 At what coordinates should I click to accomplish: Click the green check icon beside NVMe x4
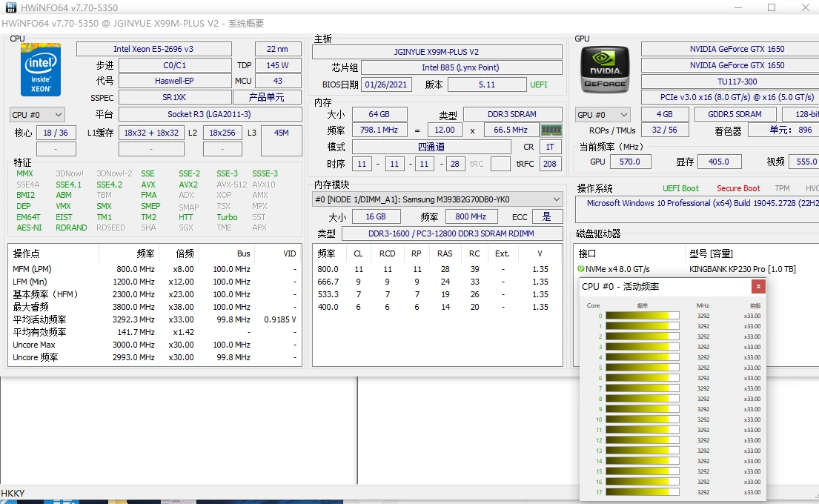click(581, 269)
